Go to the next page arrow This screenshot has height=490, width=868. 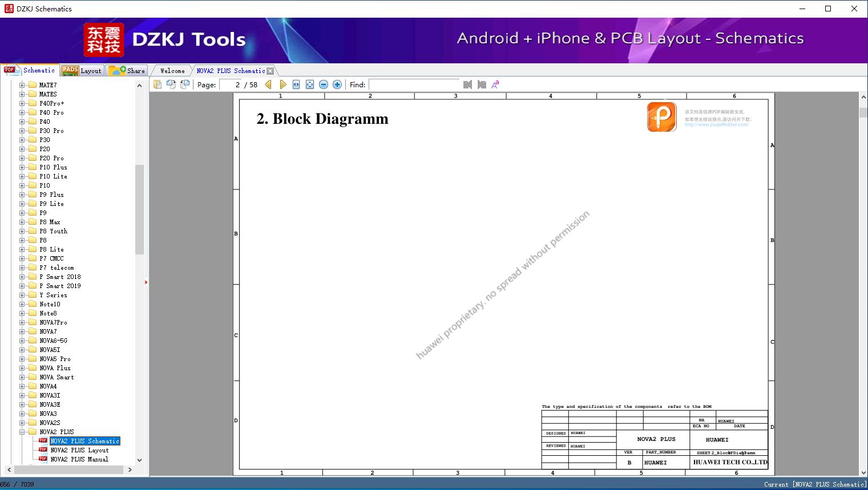282,84
